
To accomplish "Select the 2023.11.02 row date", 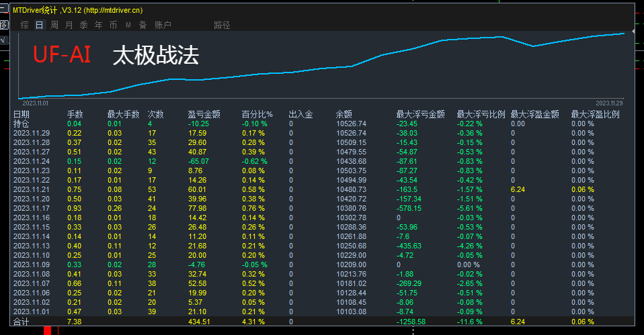I will coord(32,303).
